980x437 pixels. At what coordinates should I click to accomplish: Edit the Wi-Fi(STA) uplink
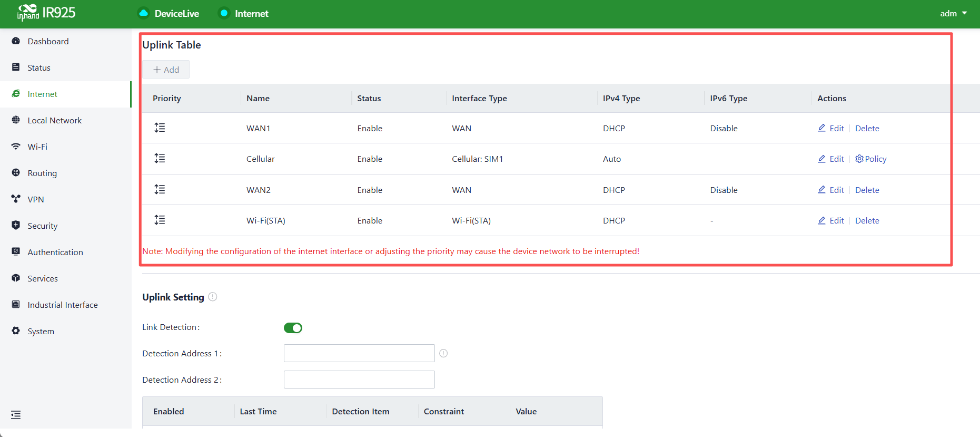[x=830, y=220]
